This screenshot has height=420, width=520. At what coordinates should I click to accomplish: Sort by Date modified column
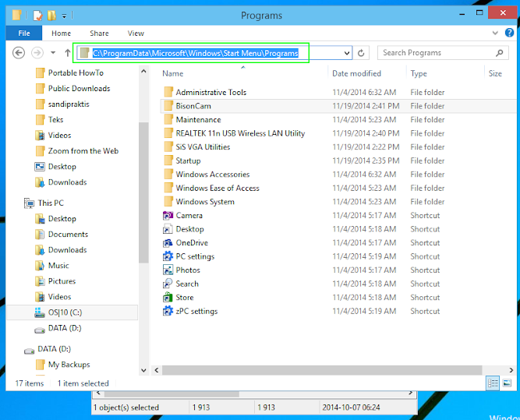356,73
